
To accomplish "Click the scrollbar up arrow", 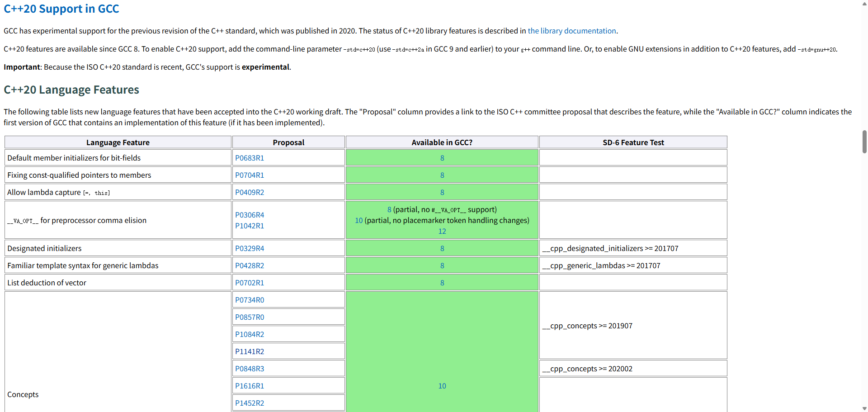I will pos(864,3).
